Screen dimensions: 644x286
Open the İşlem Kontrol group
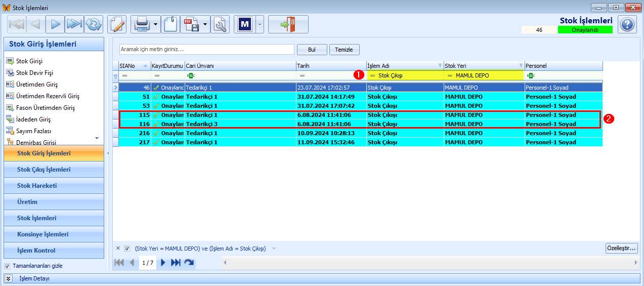[x=54, y=251]
